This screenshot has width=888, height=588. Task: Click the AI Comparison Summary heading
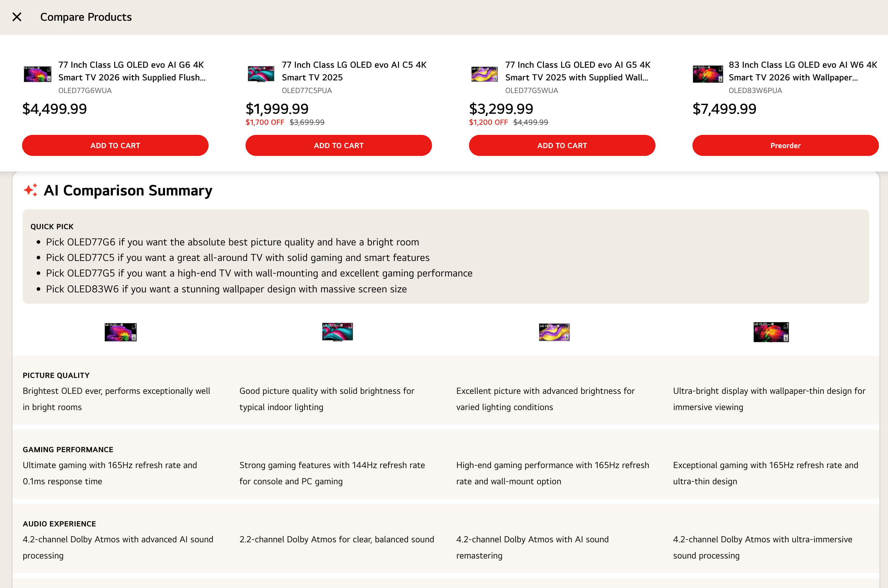pos(128,191)
